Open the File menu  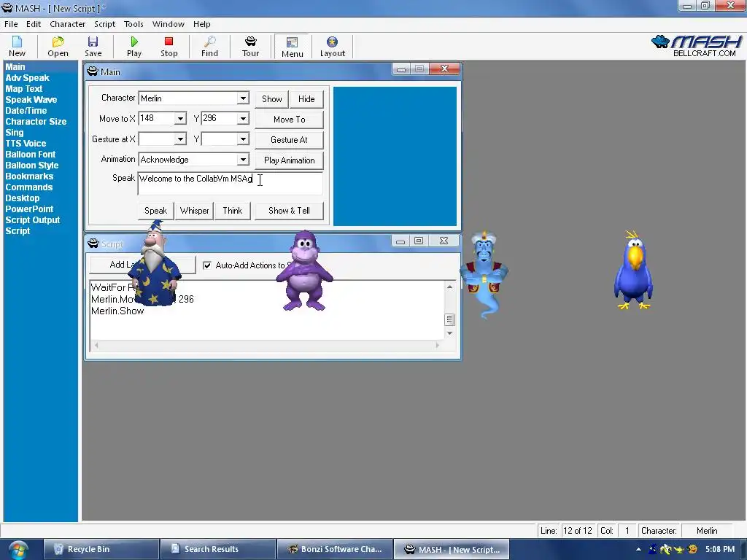11,24
